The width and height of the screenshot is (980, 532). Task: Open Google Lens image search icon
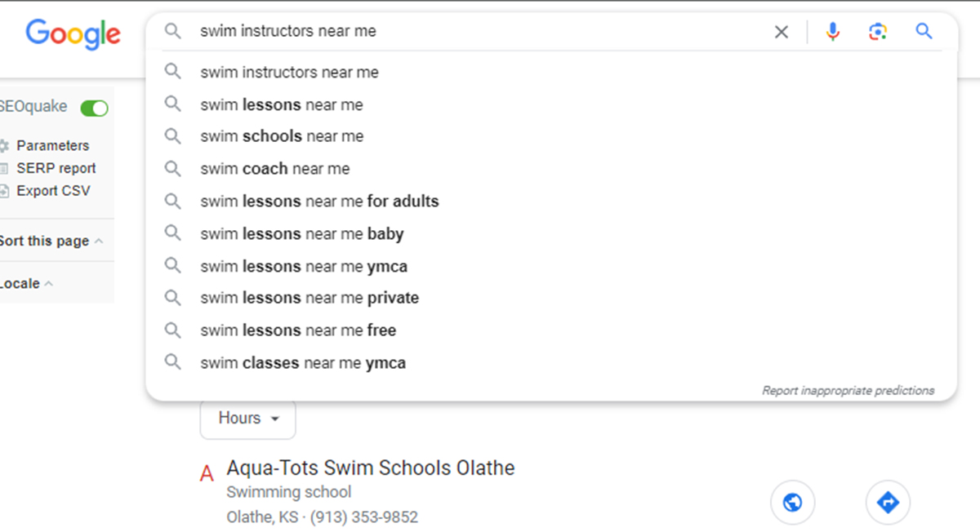click(878, 32)
